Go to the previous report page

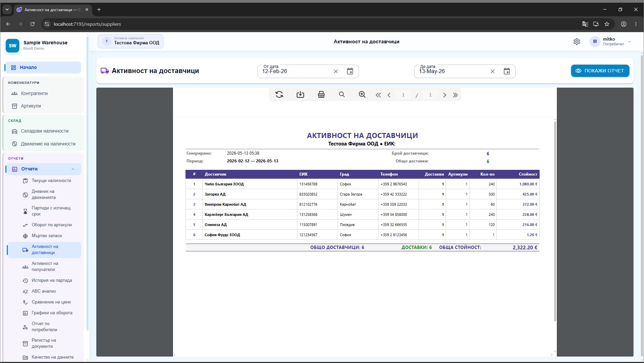pos(389,95)
